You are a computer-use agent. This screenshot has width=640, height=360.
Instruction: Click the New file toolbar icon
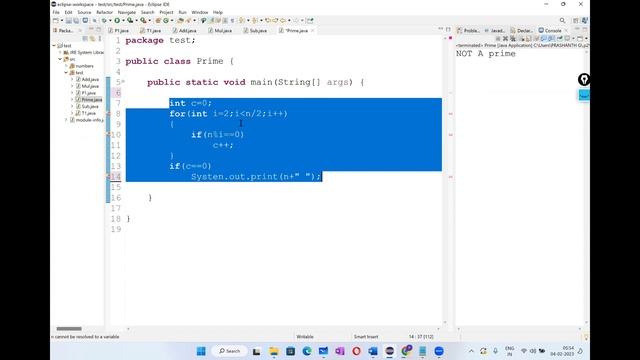[x=55, y=20]
